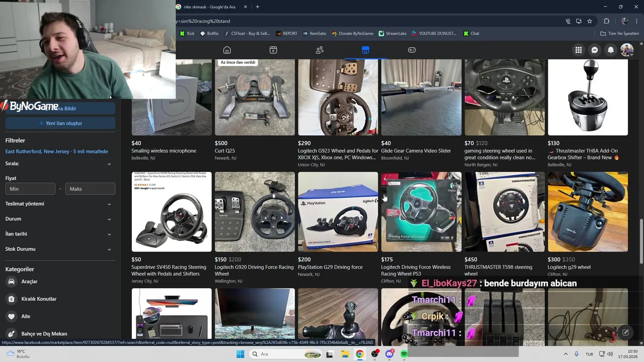Open the Messenger icon
This screenshot has width=644, height=362.
[595, 50]
